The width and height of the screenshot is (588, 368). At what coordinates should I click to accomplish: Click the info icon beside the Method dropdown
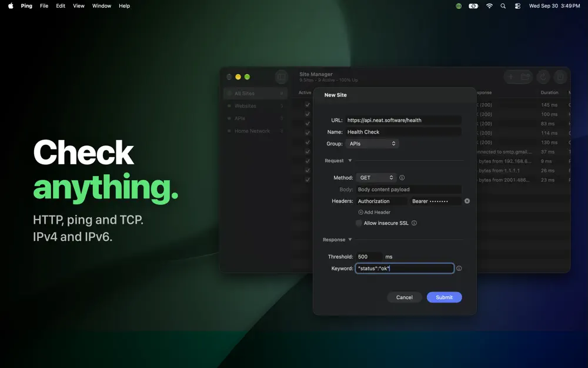pyautogui.click(x=402, y=178)
